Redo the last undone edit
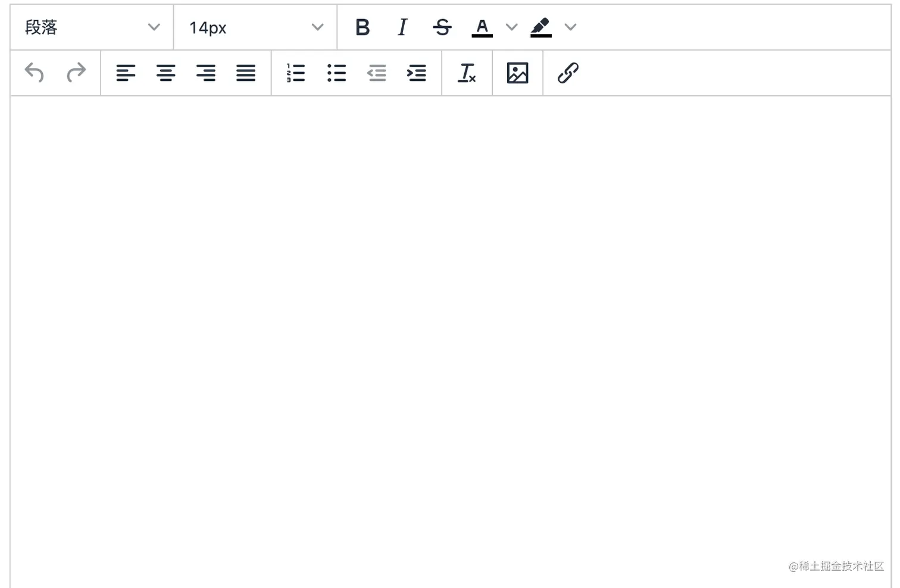This screenshot has height=588, width=900. [76, 73]
